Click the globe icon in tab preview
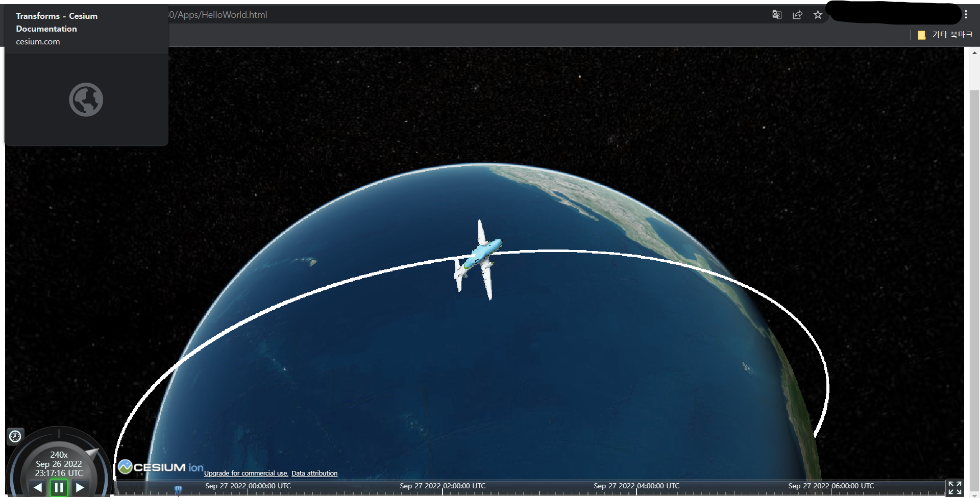 (x=86, y=99)
